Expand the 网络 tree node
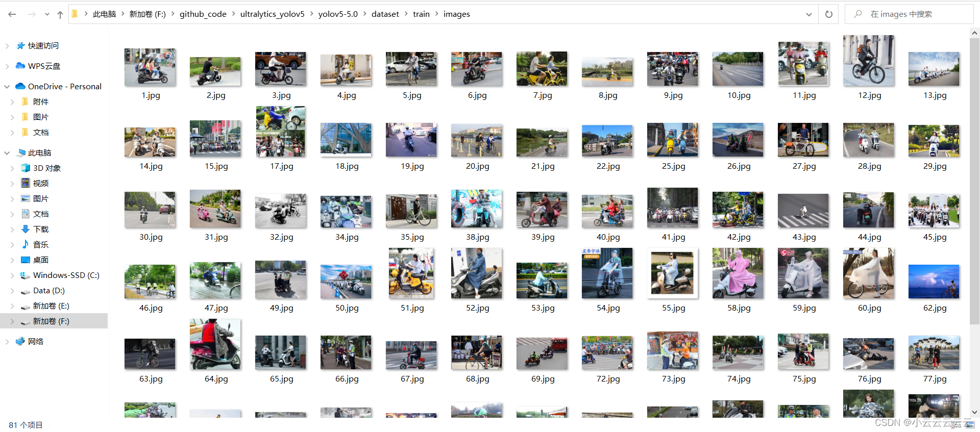 pos(7,342)
